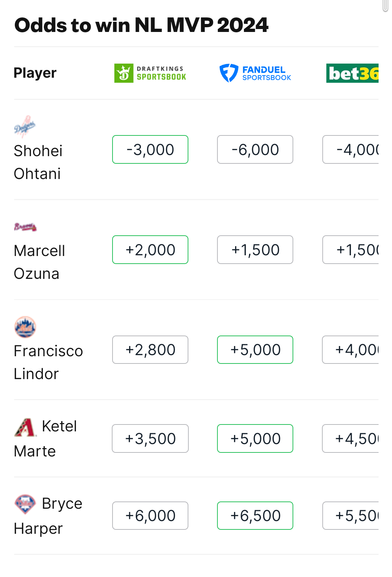Pick Lindor's +5,000 FanDuel odds
The height and width of the screenshot is (577, 392).
[x=255, y=350]
